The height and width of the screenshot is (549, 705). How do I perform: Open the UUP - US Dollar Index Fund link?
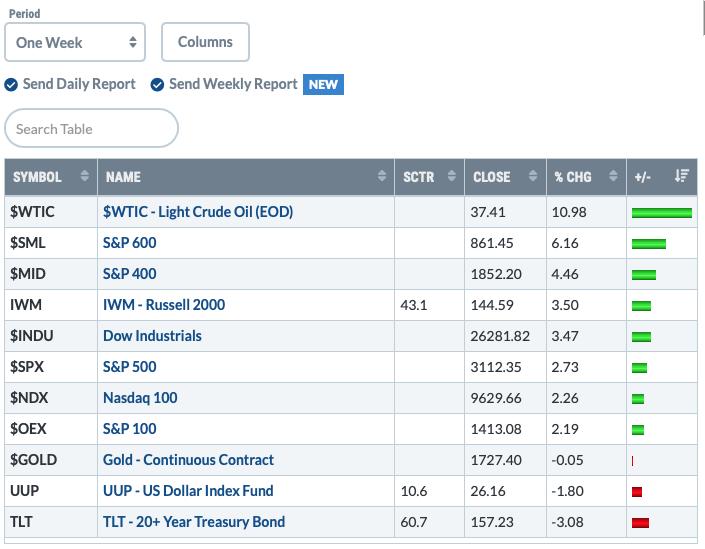pos(188,491)
